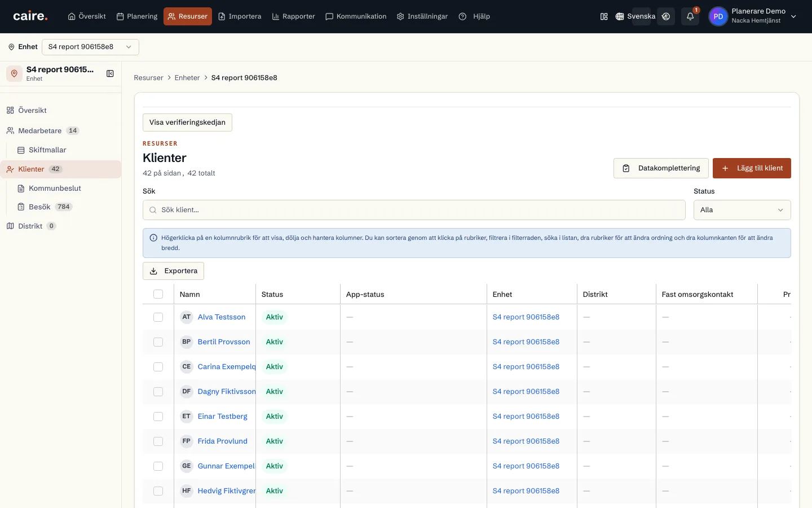This screenshot has height=508, width=812.
Task: Select Carina Exempelq row checkbox
Action: (x=158, y=367)
